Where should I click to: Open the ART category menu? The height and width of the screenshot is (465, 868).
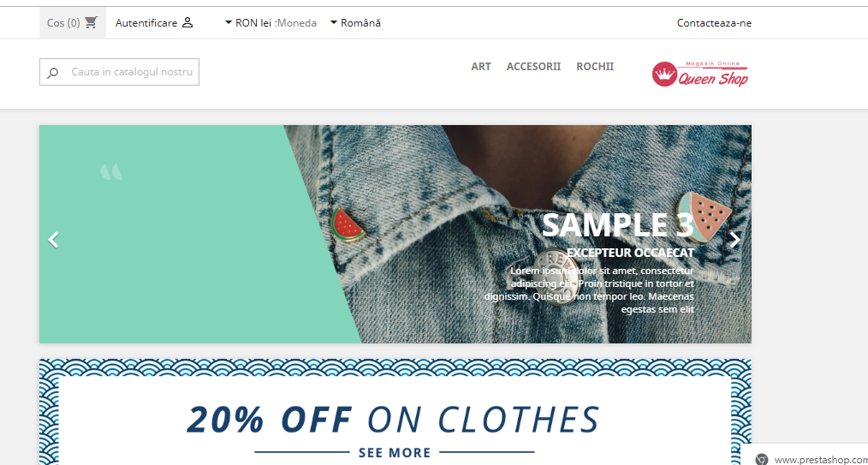pos(481,67)
